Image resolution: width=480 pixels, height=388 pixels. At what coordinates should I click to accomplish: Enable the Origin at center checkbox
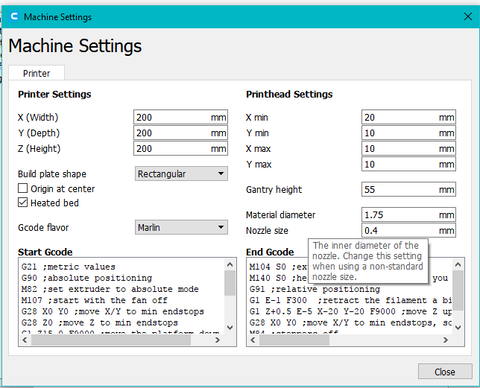click(23, 188)
